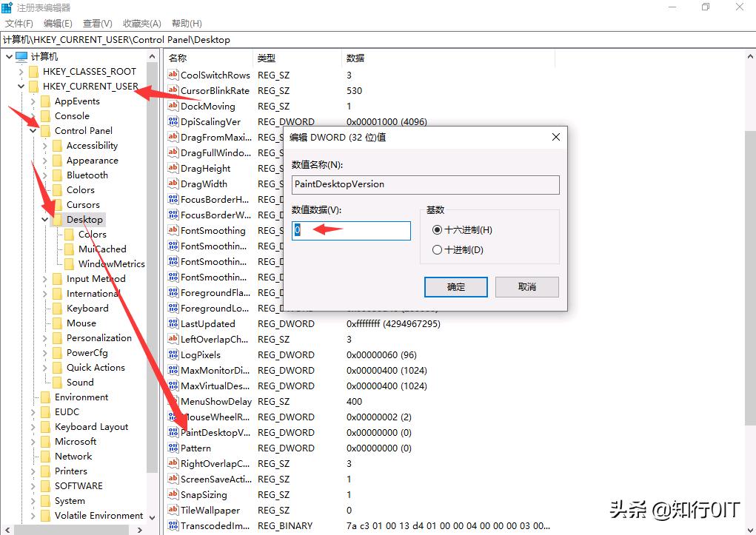Select the DpiScalingVer DWORD value icon
756x535 pixels.
click(174, 121)
